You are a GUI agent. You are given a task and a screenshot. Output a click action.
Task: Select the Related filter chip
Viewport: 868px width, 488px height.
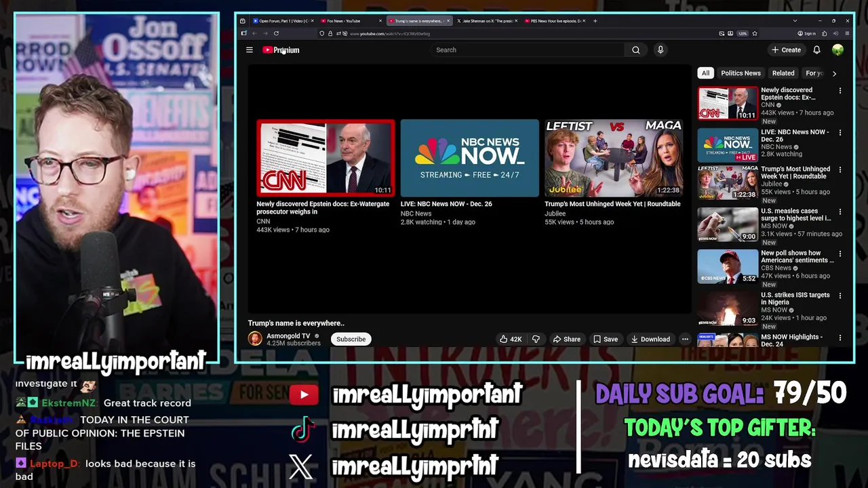point(783,73)
